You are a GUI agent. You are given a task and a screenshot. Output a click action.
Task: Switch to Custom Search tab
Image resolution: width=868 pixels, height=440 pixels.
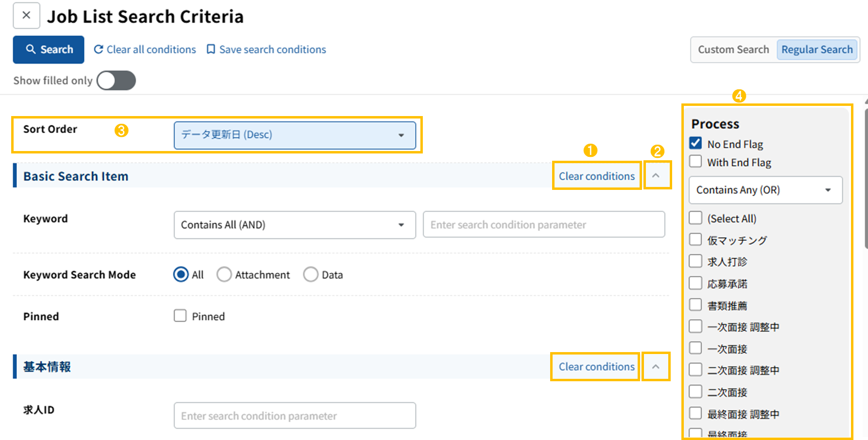pyautogui.click(x=733, y=50)
